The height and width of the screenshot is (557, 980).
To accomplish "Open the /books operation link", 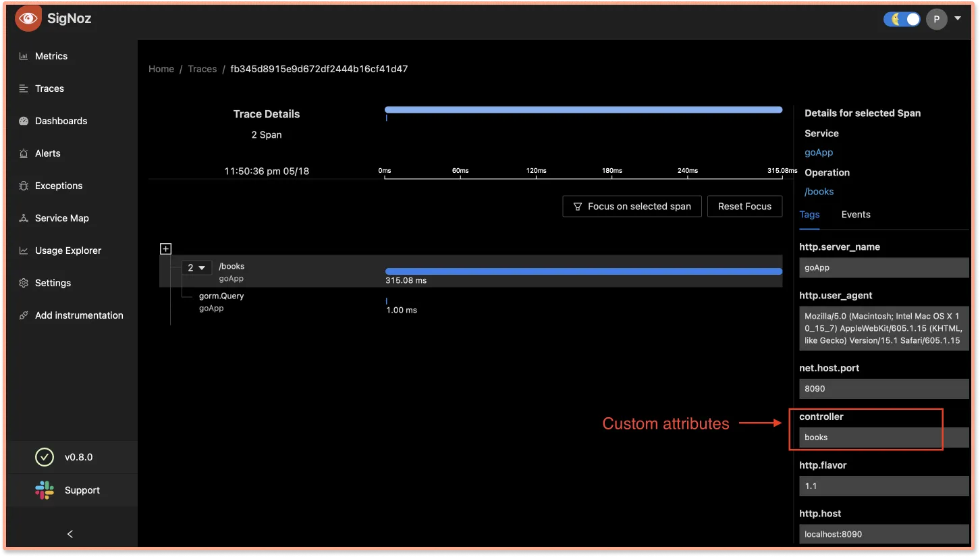I will click(x=819, y=192).
